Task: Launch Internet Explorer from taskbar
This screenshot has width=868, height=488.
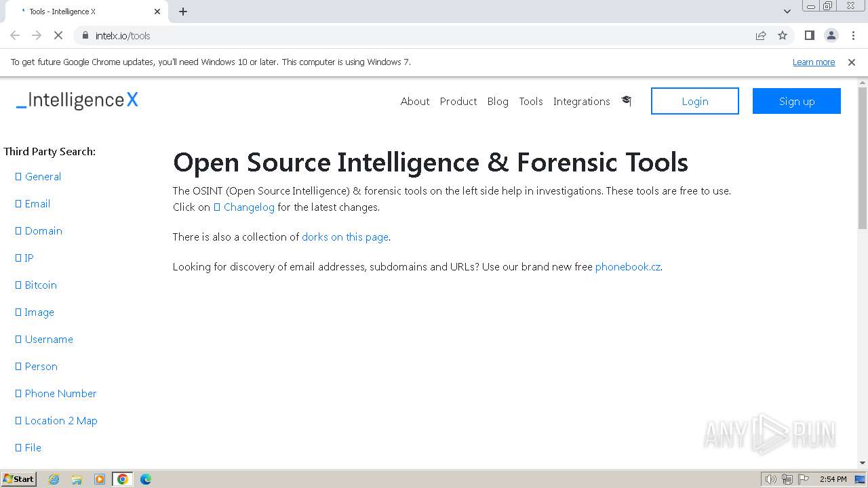Action: point(54,479)
